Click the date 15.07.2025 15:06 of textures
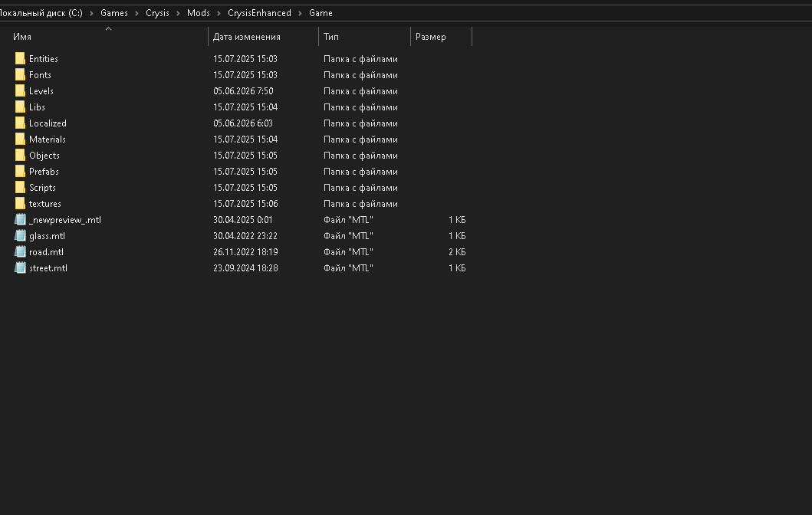The image size is (812, 515). [x=245, y=204]
